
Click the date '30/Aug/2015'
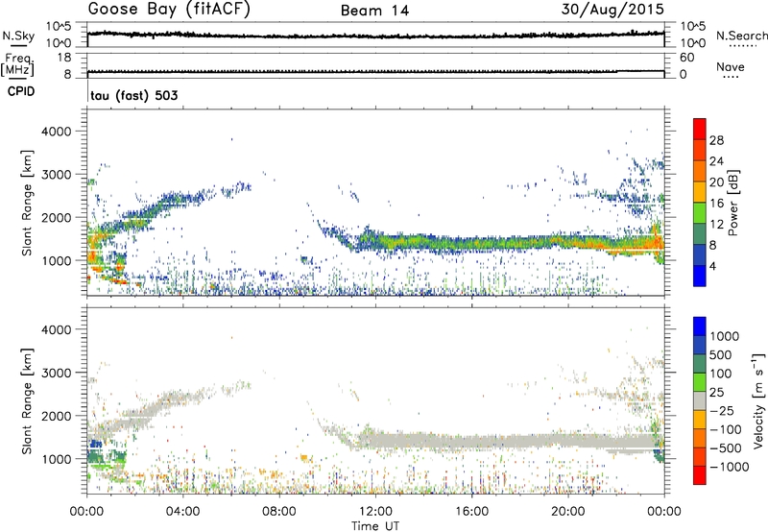coord(612,10)
